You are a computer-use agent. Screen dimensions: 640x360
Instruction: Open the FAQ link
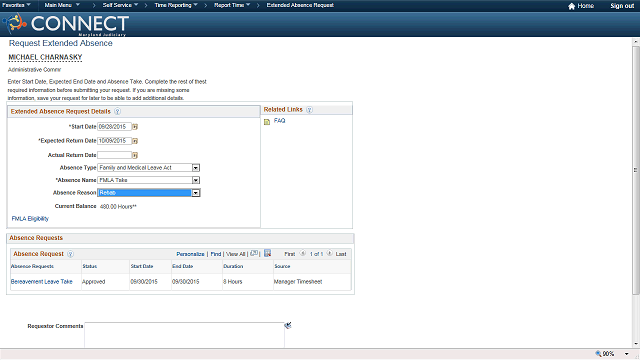point(280,121)
